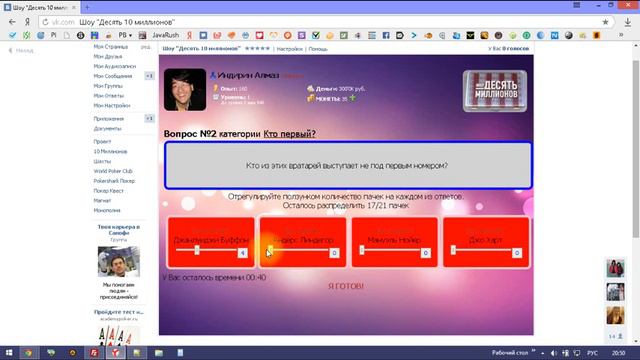This screenshot has width=640, height=360.
Task: Open the JavaRush bookmark
Action: (165, 36)
